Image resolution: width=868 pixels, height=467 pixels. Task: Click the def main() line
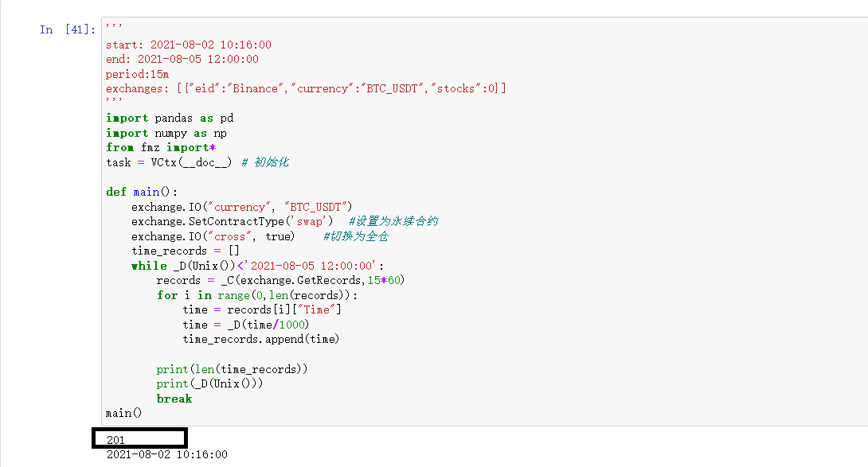coord(143,192)
